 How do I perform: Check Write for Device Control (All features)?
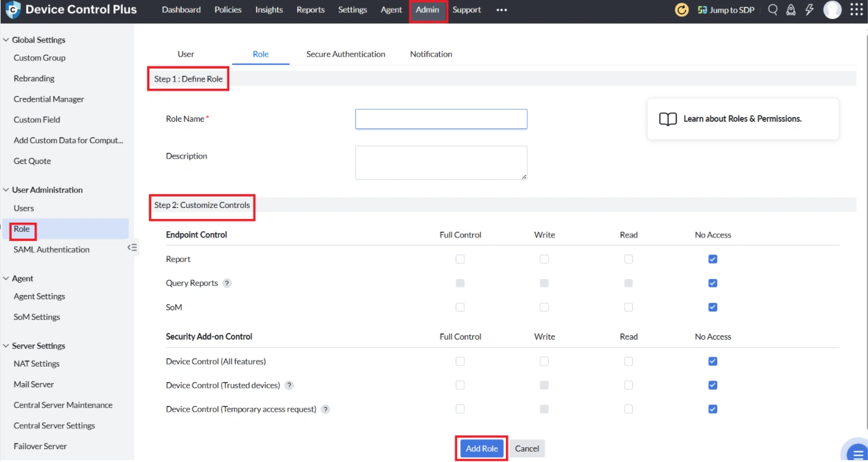tap(544, 362)
